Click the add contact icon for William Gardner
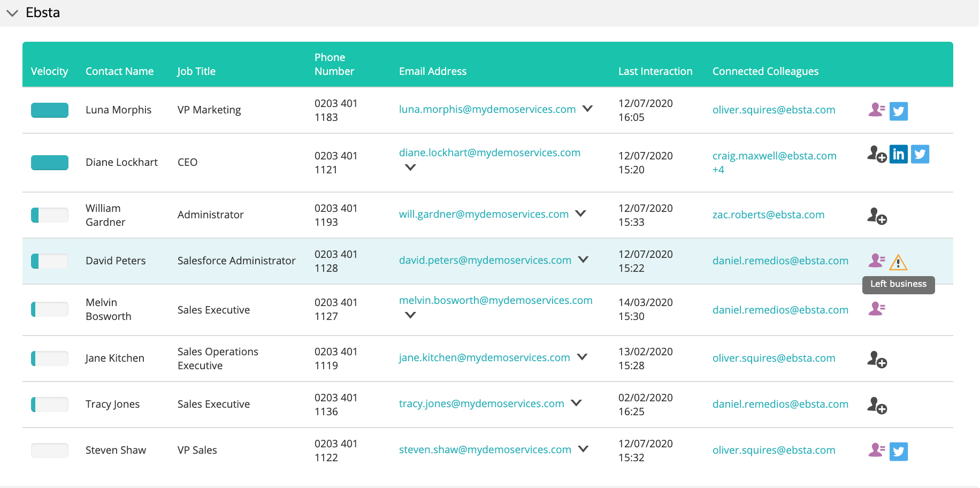 pos(877,216)
